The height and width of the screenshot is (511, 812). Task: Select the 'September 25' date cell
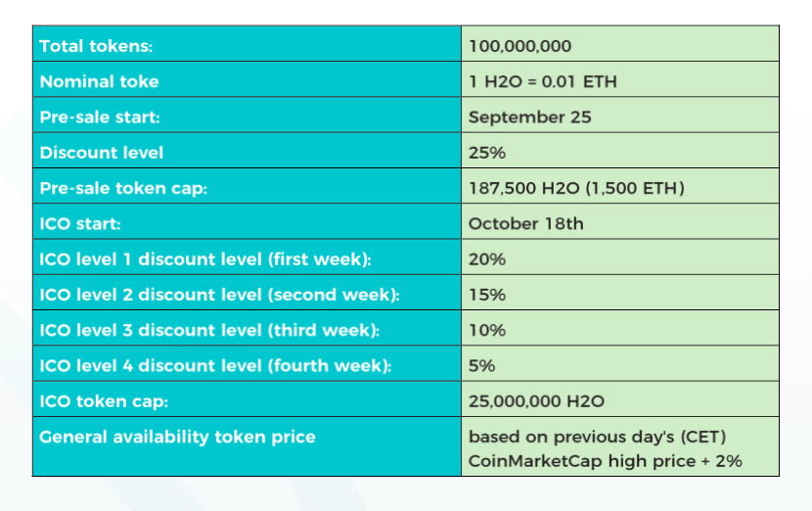point(529,117)
